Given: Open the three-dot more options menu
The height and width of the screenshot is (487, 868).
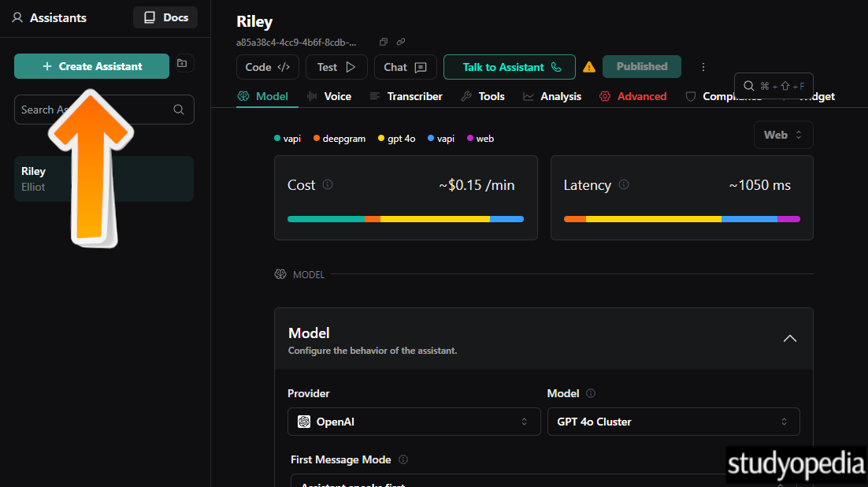Looking at the screenshot, I should (703, 67).
